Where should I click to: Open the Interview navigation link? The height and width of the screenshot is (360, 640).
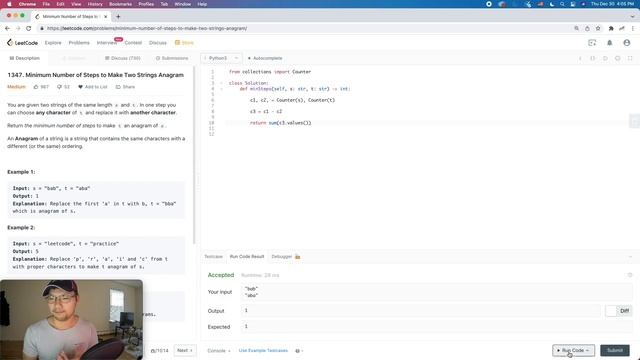click(x=107, y=43)
